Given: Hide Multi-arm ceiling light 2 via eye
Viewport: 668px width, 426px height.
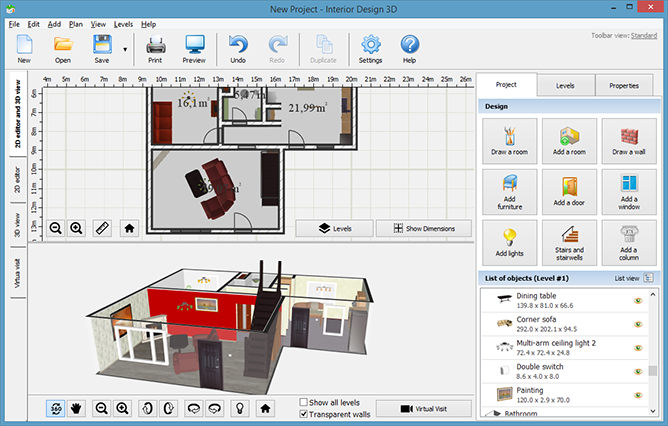Looking at the screenshot, I should coord(638,348).
